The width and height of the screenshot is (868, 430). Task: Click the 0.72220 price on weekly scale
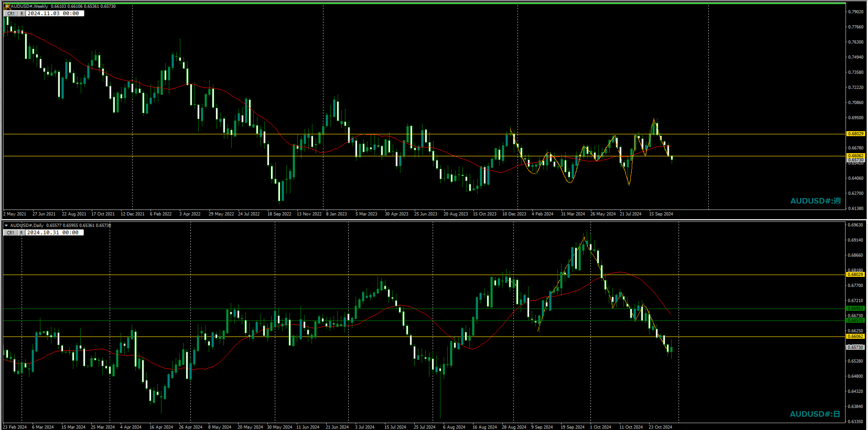856,88
